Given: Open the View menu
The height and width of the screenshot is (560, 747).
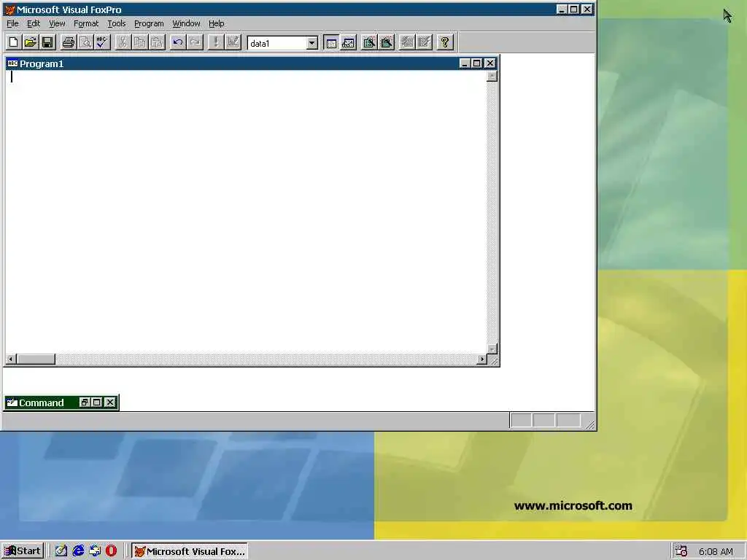Looking at the screenshot, I should coord(57,23).
